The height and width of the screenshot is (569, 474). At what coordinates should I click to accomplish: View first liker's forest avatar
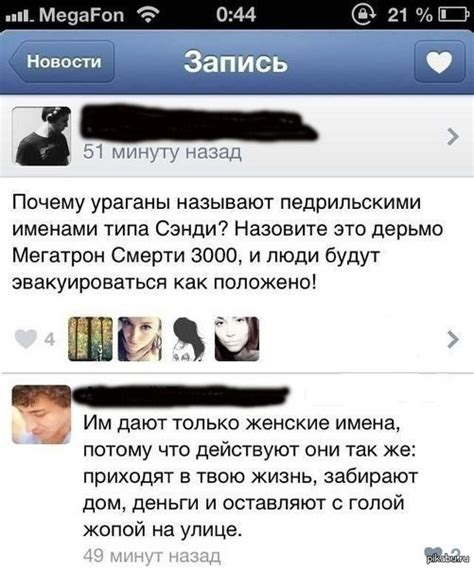(x=90, y=339)
